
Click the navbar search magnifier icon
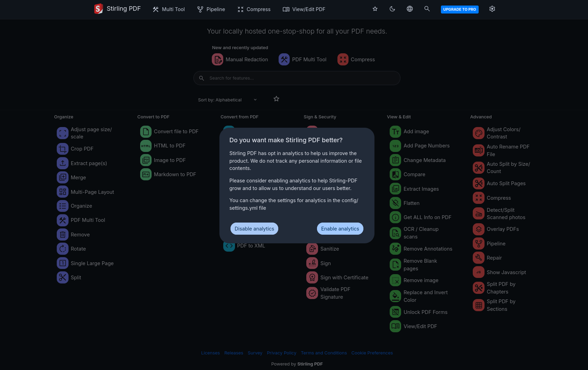coord(427,9)
